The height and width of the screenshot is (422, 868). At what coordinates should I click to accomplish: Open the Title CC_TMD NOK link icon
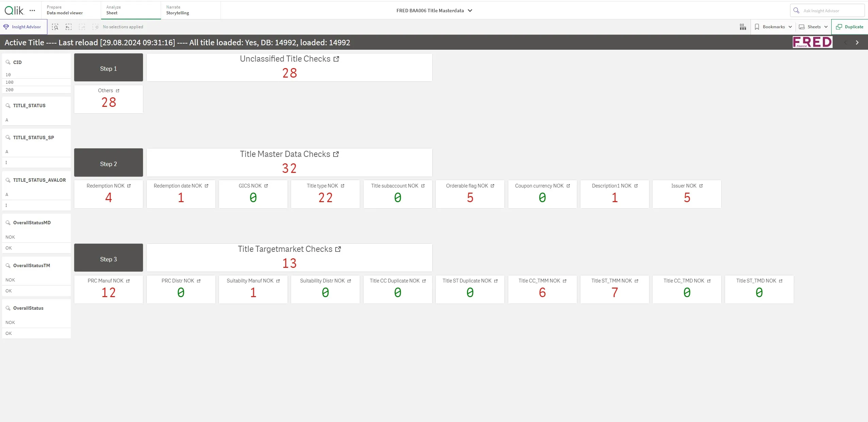709,281
